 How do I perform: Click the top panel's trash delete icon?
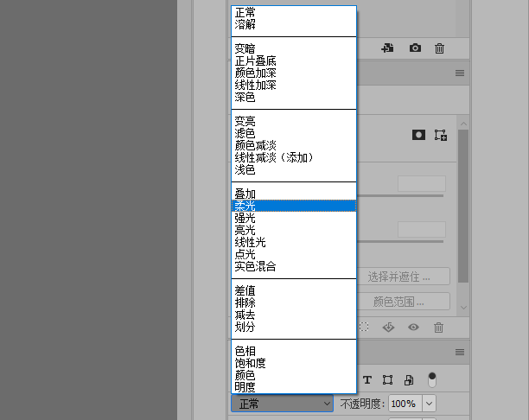[439, 48]
